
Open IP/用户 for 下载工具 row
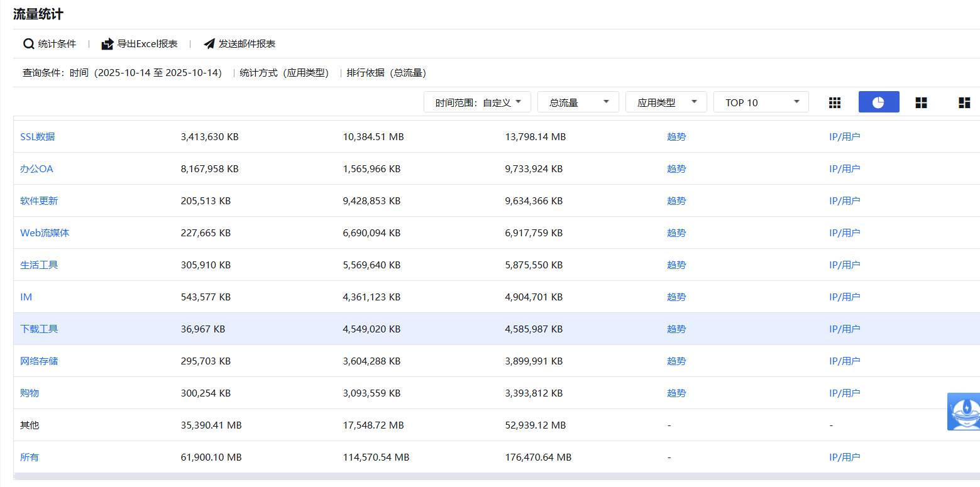click(844, 329)
